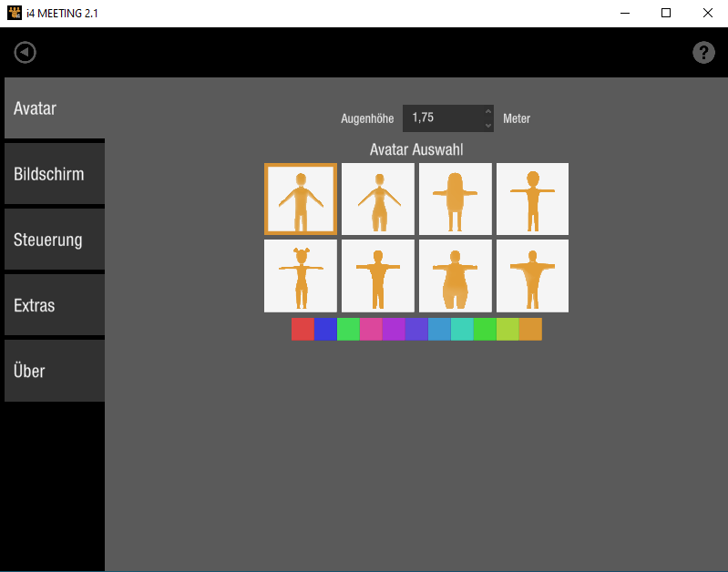Choose the dark blue color swatch

[x=325, y=329]
